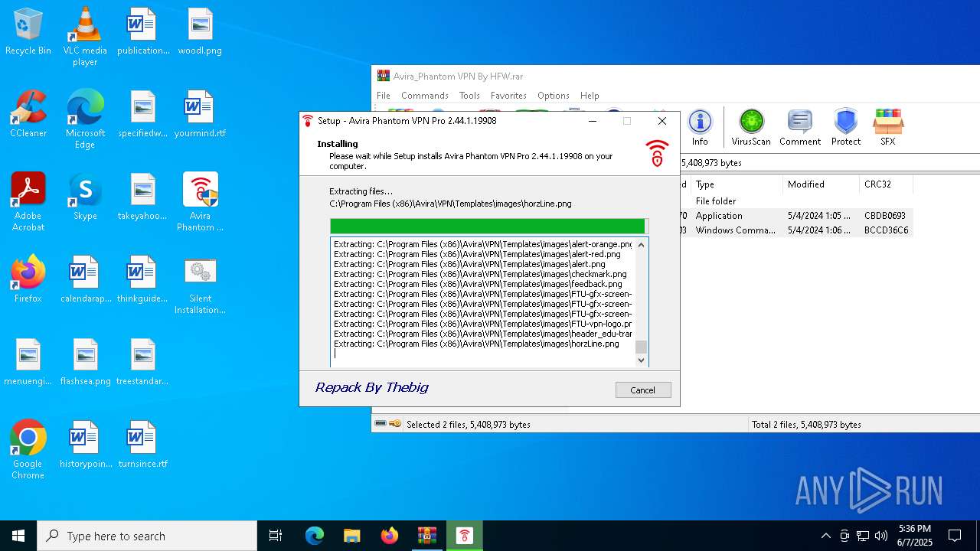Open turnsince.rtf on desktop
The height and width of the screenshot is (551, 980).
pyautogui.click(x=143, y=445)
